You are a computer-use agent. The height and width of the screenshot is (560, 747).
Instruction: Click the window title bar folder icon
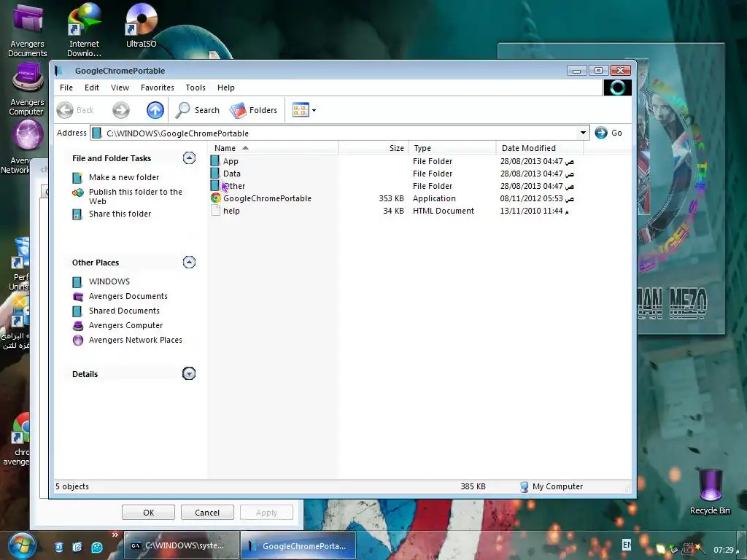(59, 71)
